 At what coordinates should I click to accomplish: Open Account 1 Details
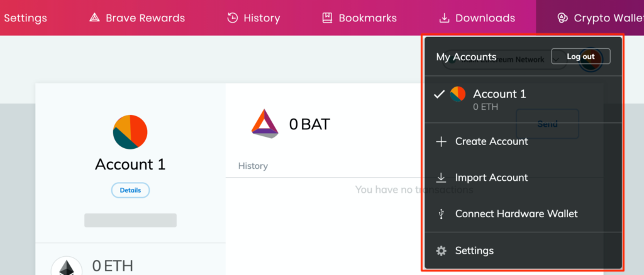pos(130,190)
